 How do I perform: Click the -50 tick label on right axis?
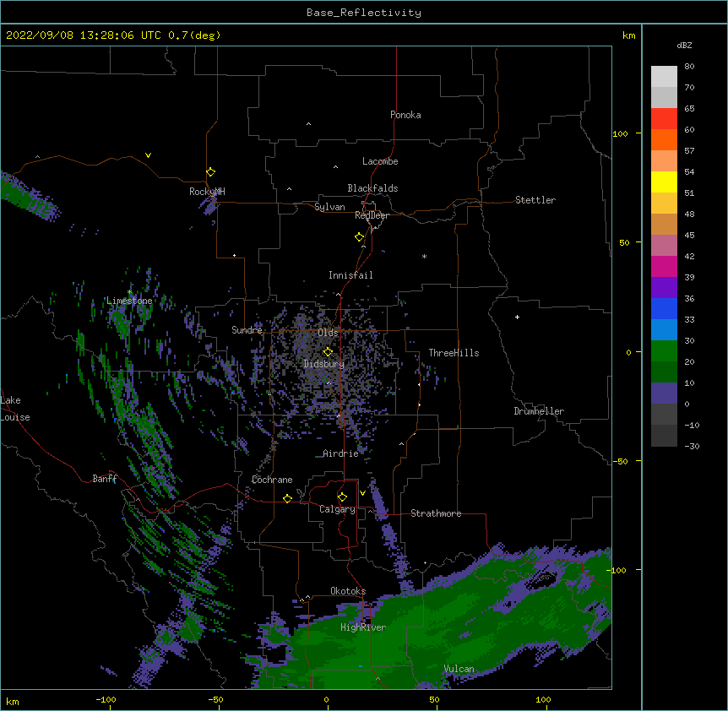click(620, 461)
